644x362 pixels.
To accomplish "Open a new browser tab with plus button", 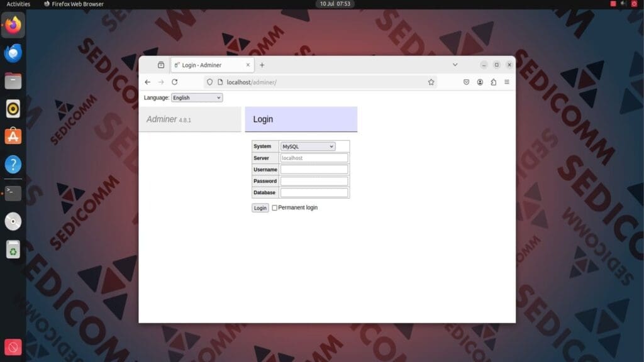I will [x=262, y=65].
